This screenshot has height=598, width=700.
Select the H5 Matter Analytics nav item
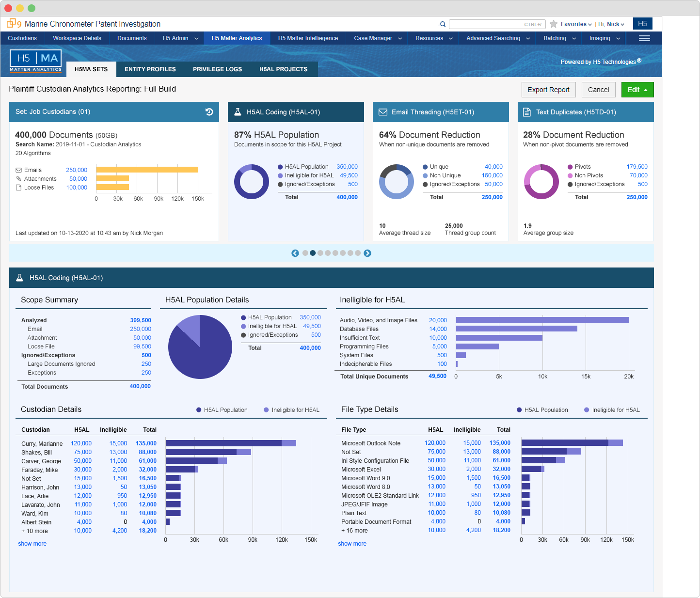(x=237, y=38)
